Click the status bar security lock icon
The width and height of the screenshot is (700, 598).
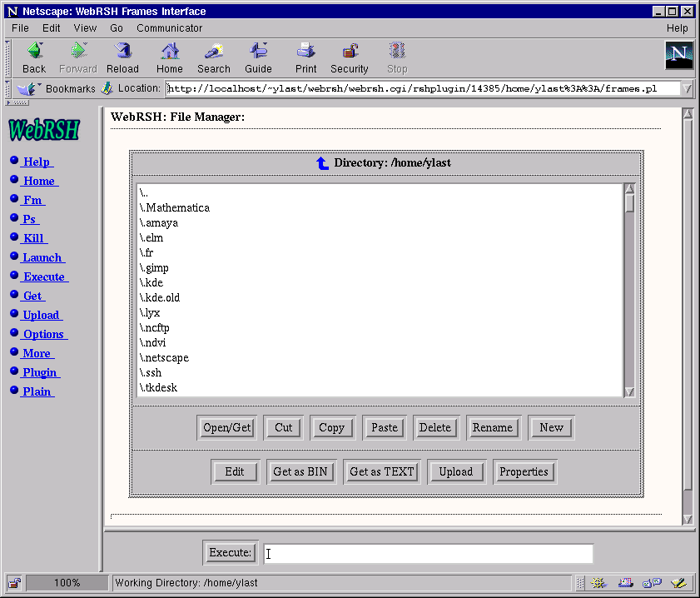click(x=14, y=583)
